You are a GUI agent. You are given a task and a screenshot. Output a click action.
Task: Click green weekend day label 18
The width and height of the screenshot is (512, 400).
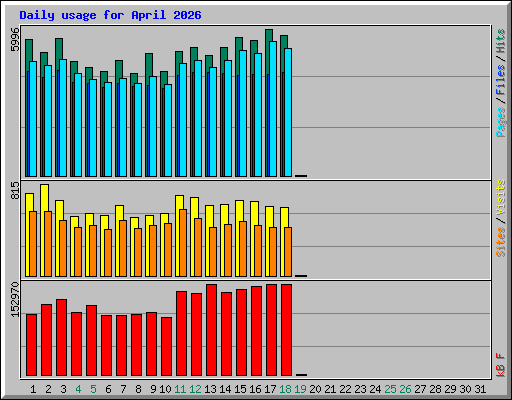285,389
